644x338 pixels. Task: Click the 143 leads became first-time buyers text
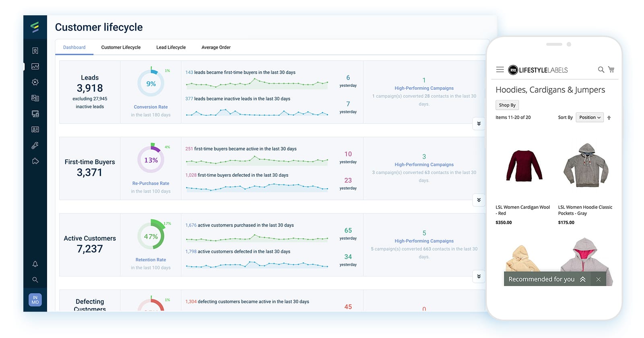[240, 72]
